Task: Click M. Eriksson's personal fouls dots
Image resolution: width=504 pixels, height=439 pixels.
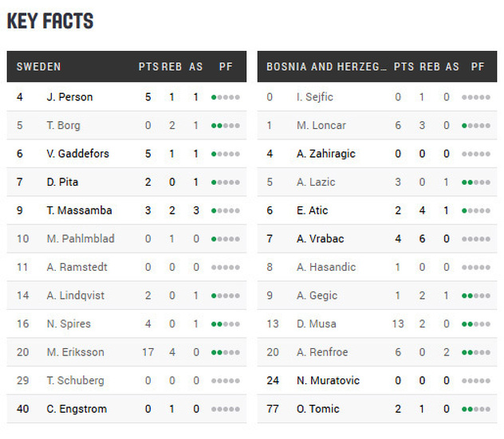Action: (x=226, y=352)
